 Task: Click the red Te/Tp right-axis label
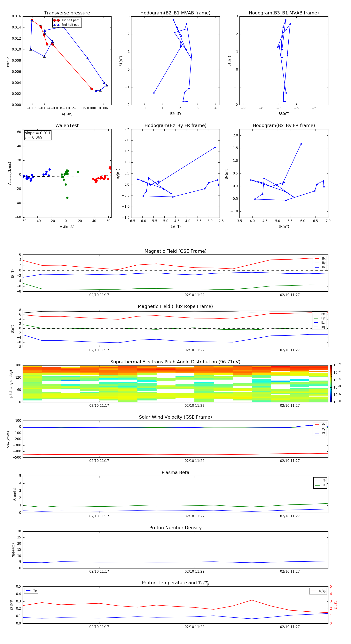[336, 605]
